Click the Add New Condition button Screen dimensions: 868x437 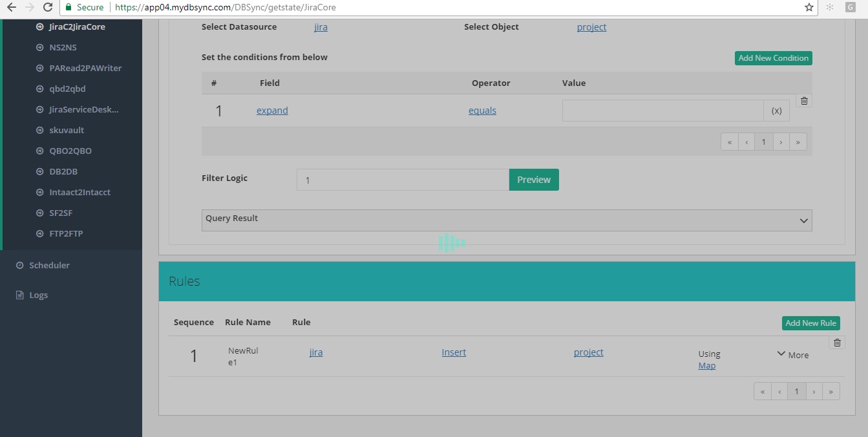pos(773,58)
